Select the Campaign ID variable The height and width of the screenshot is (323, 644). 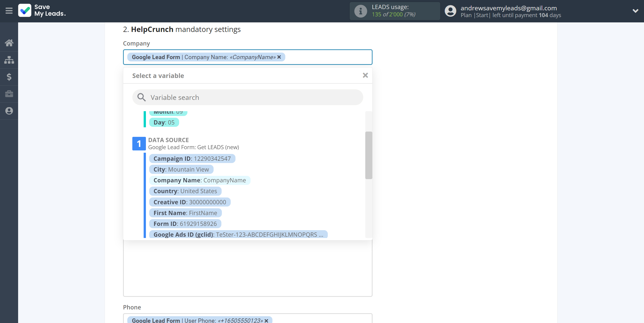[x=192, y=159]
